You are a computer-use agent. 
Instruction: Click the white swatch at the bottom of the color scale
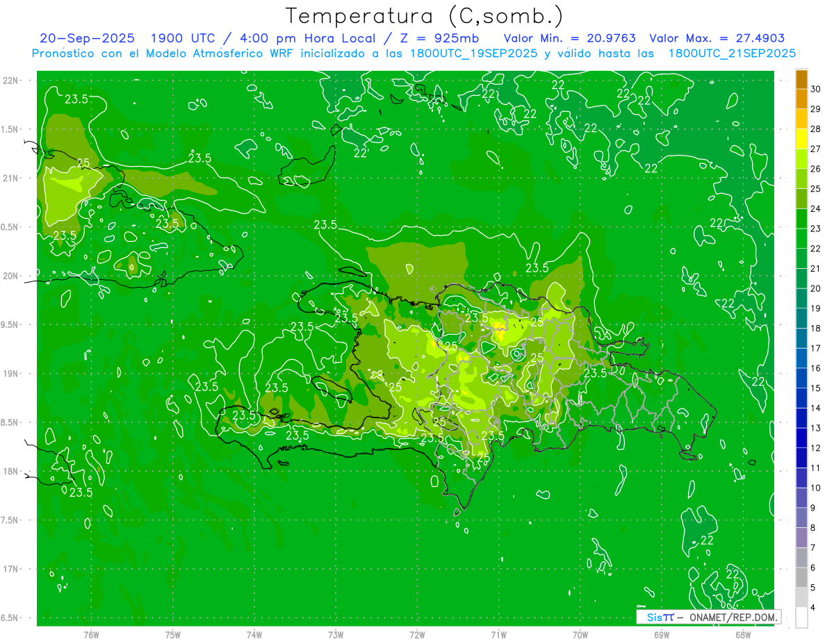tap(801, 618)
